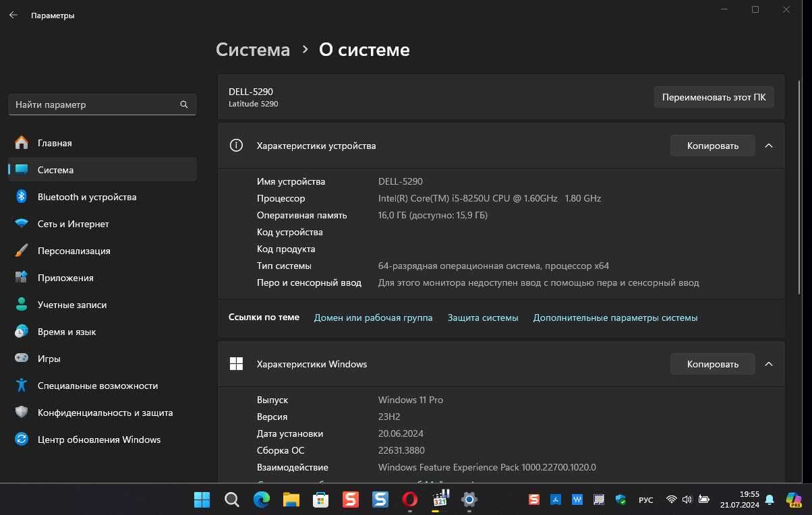Click the Специальные возможности accessibility icon

22,386
